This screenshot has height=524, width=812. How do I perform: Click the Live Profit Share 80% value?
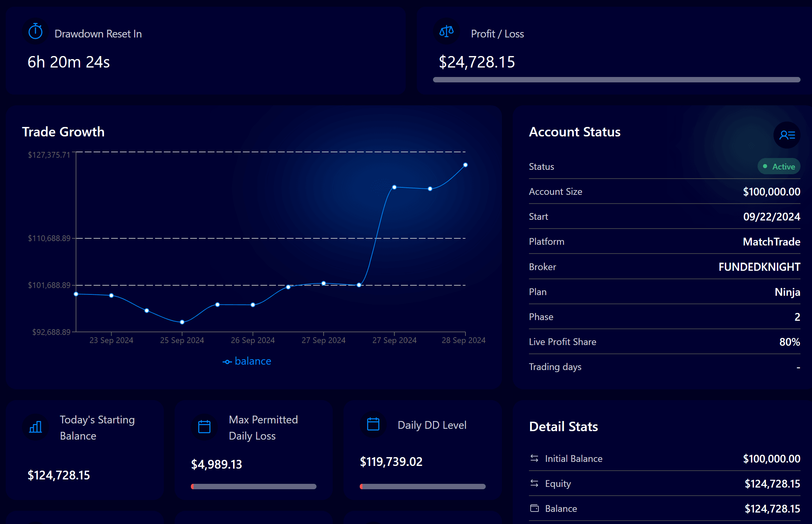tap(790, 342)
